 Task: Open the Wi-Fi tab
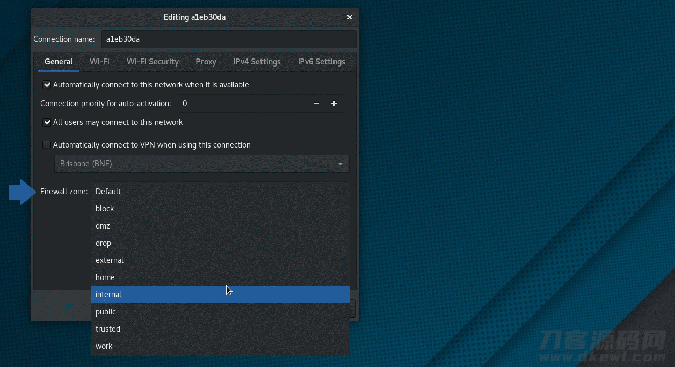click(99, 62)
